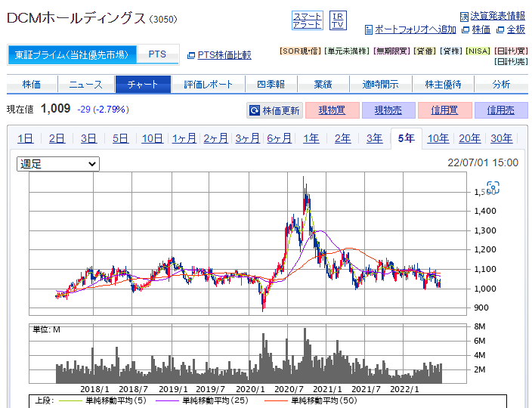The image size is (532, 408).
Task: Select the 2ヶ月 chart period
Action: [x=216, y=138]
